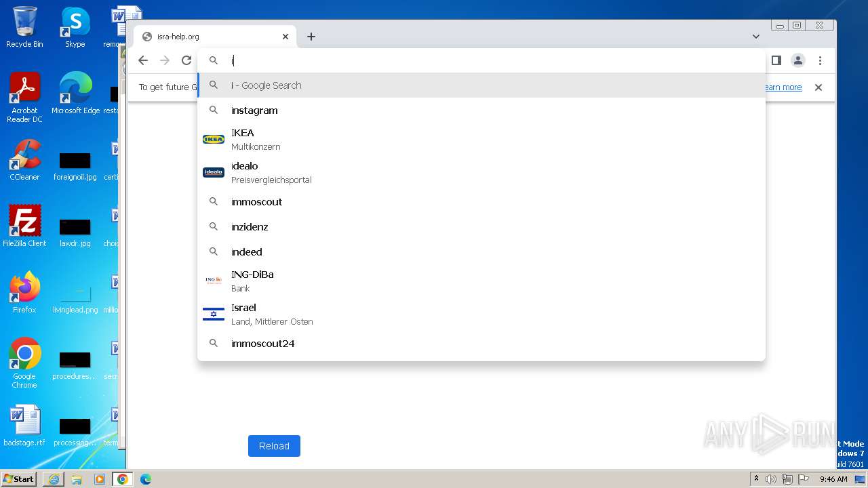
Task: Launch CCleaner from the desktop
Action: pos(24,160)
